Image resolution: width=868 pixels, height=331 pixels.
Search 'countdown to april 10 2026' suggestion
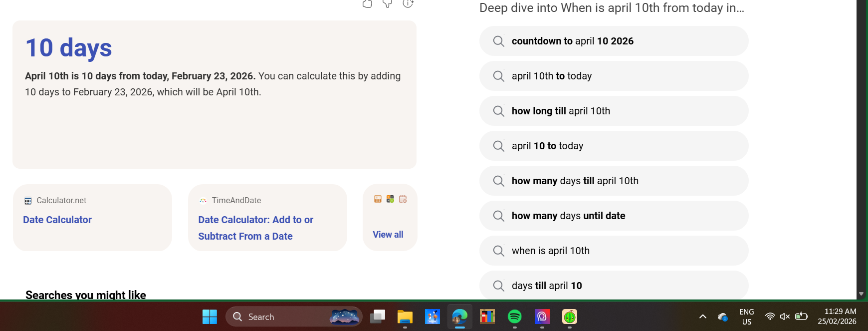614,41
